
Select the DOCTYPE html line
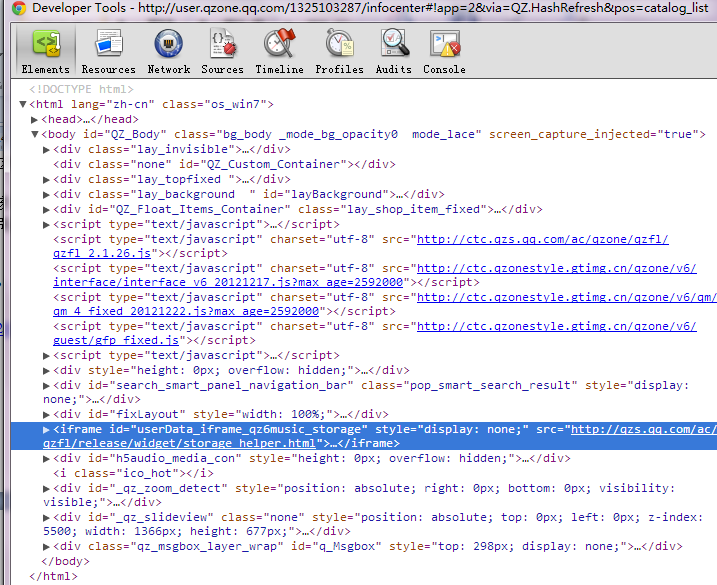click(81, 89)
